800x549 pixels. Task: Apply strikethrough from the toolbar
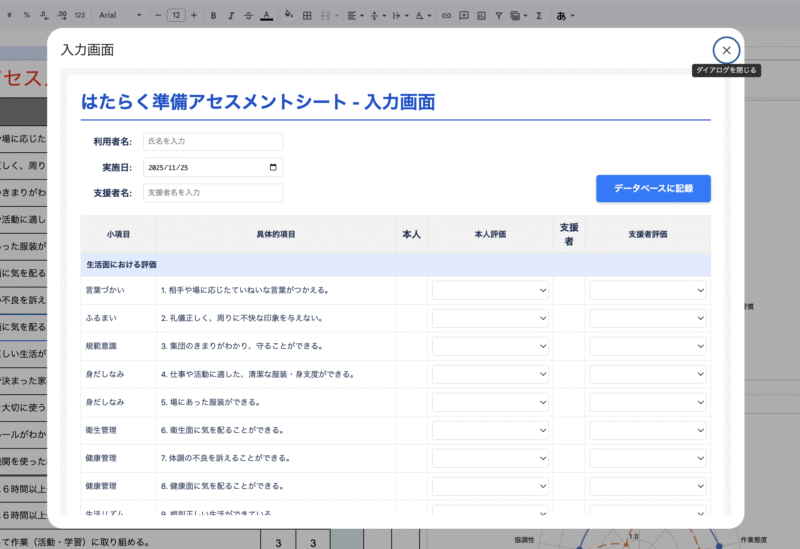(247, 16)
